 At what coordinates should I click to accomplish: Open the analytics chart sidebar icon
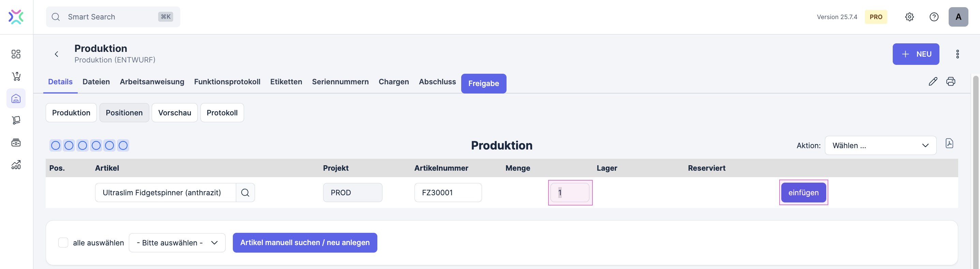(16, 165)
